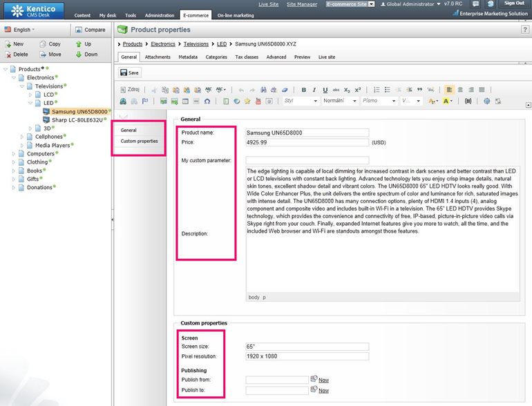Expand the LCD tree node
The height and width of the screenshot is (406, 532).
click(x=30, y=95)
